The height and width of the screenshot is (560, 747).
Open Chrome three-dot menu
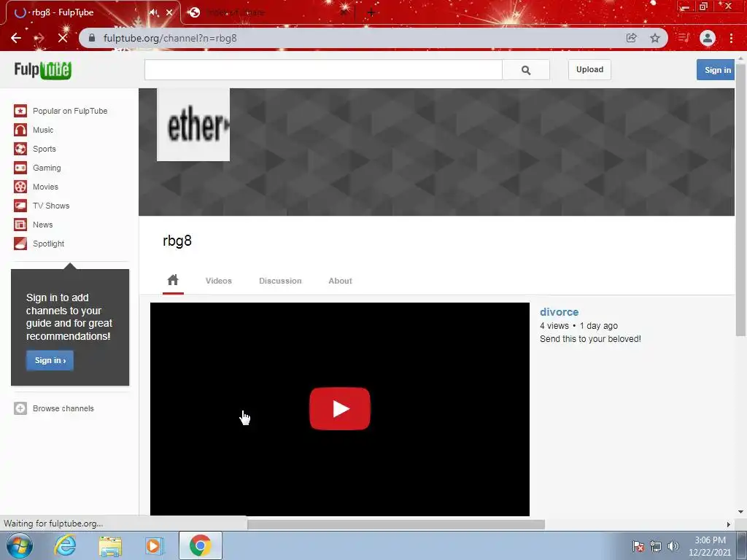pos(731,38)
